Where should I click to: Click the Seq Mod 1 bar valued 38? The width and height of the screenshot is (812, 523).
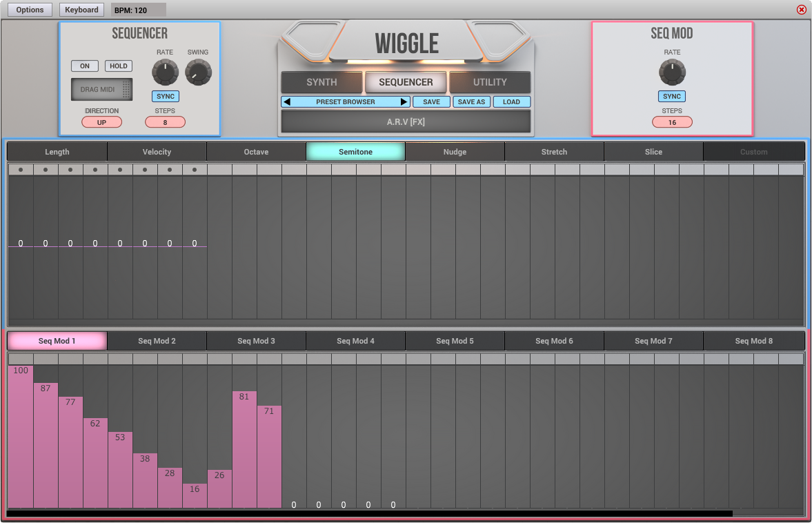pos(145,480)
